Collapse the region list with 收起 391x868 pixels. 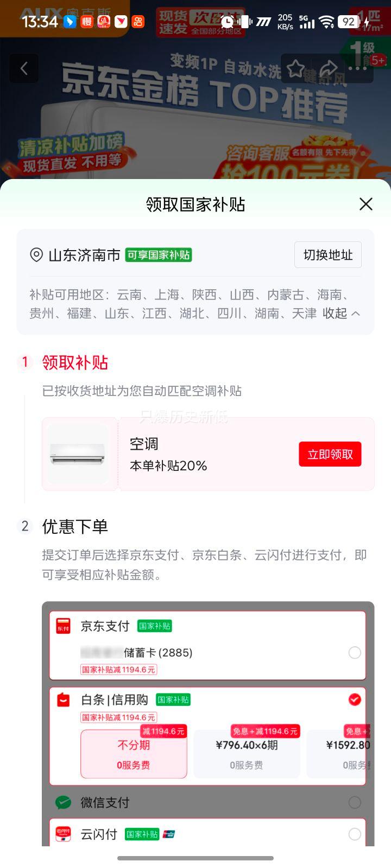(x=341, y=314)
